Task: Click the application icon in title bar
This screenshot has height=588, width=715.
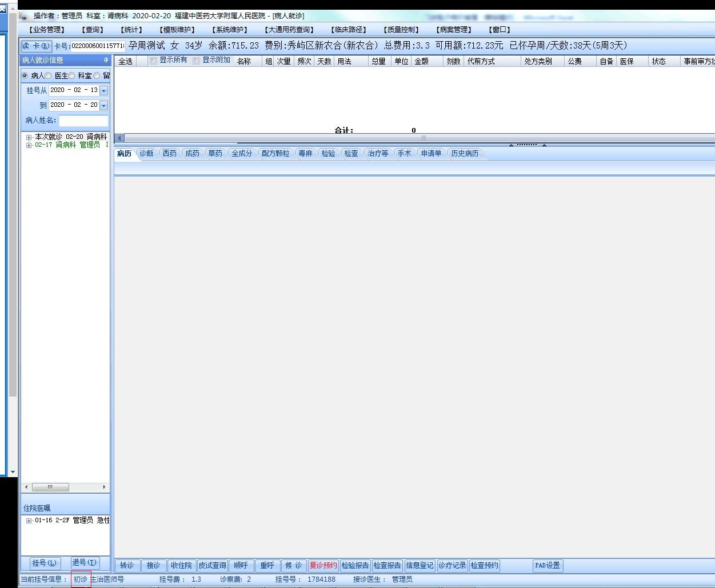Action: tap(23, 16)
